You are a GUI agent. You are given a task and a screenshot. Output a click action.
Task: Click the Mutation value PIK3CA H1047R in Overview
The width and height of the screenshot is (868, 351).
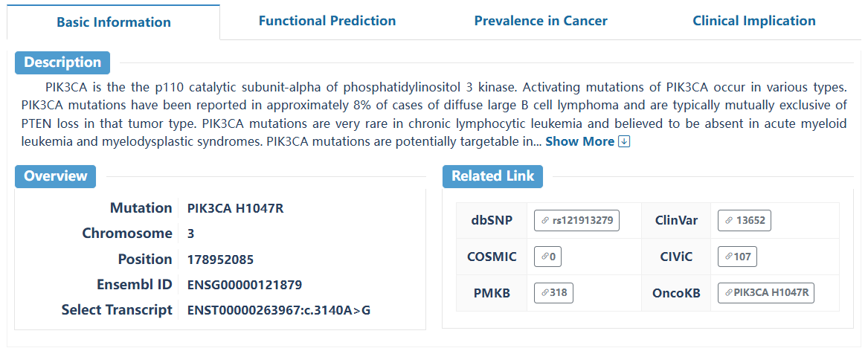(235, 208)
